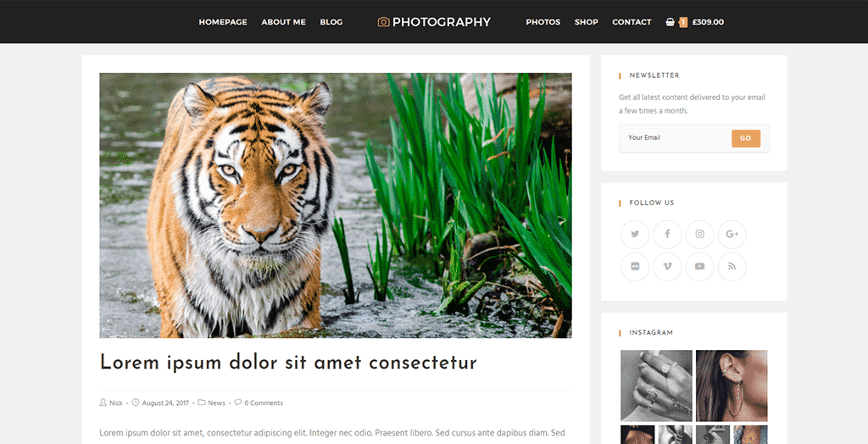Open the shopping cart basket icon

click(670, 22)
